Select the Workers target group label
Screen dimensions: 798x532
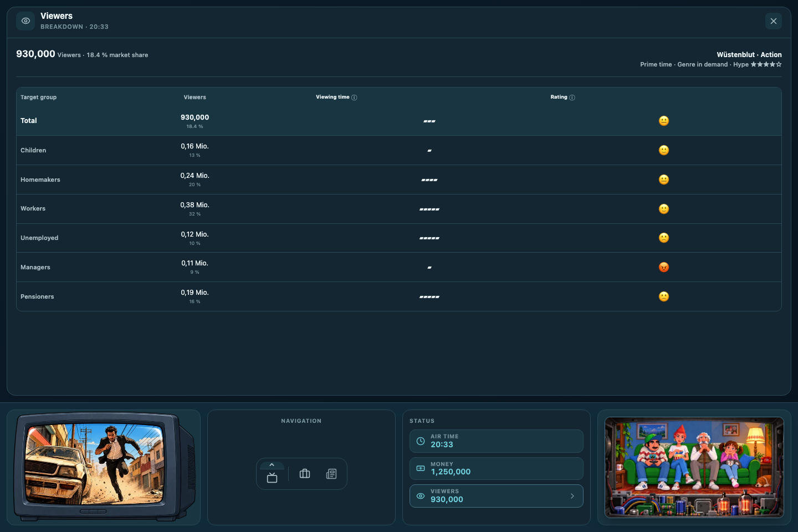33,209
